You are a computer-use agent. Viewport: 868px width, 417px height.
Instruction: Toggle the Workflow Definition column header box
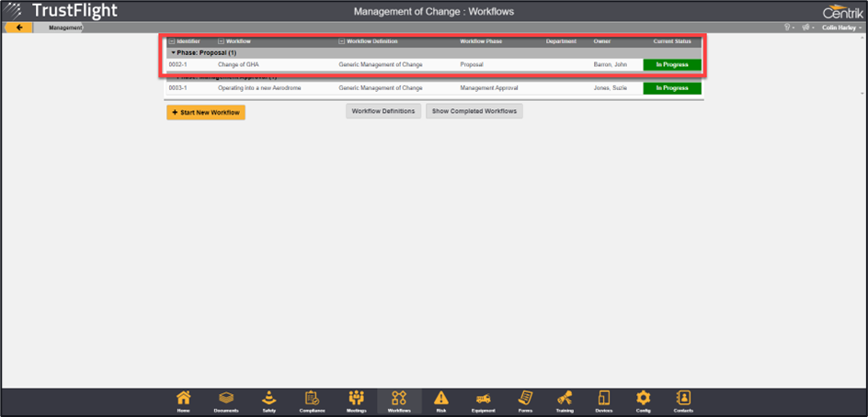342,41
